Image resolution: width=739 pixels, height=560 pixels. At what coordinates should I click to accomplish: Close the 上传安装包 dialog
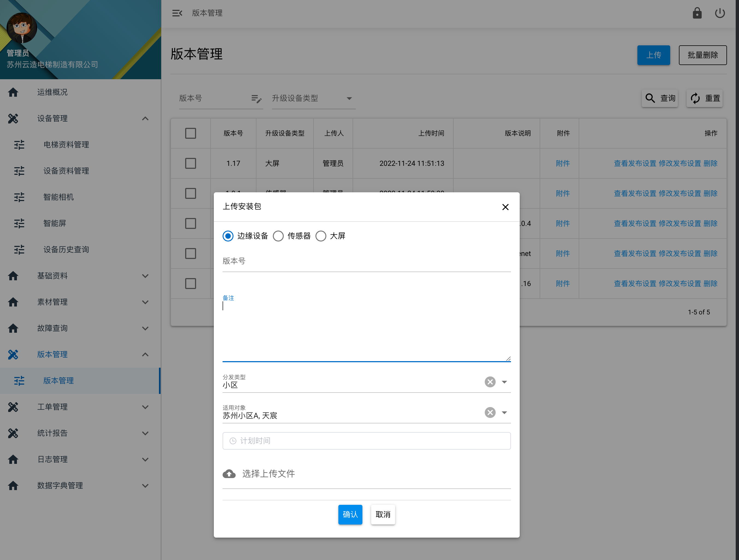click(505, 207)
